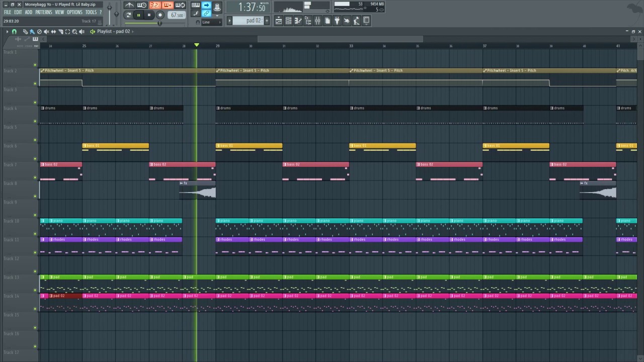The image size is (644, 362).
Task: Pause playback with the pause button
Action: (139, 15)
